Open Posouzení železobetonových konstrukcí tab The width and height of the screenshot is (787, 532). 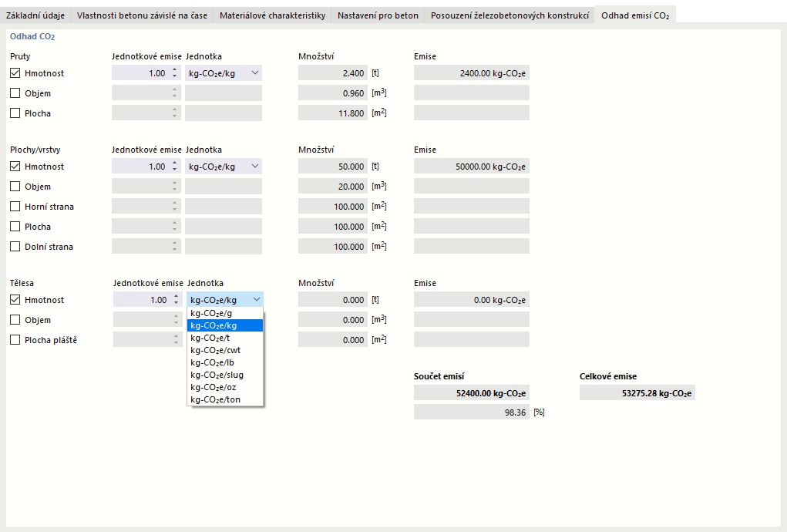(x=510, y=15)
